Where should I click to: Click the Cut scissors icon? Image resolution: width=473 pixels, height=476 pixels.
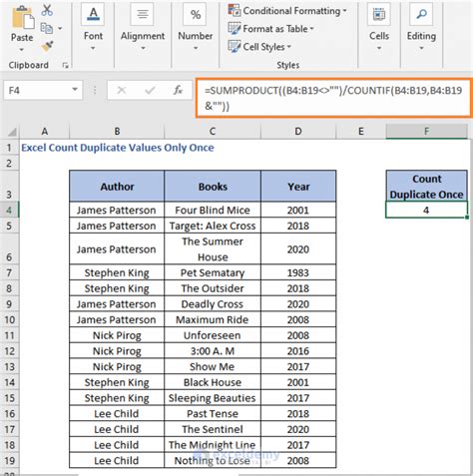click(x=47, y=10)
